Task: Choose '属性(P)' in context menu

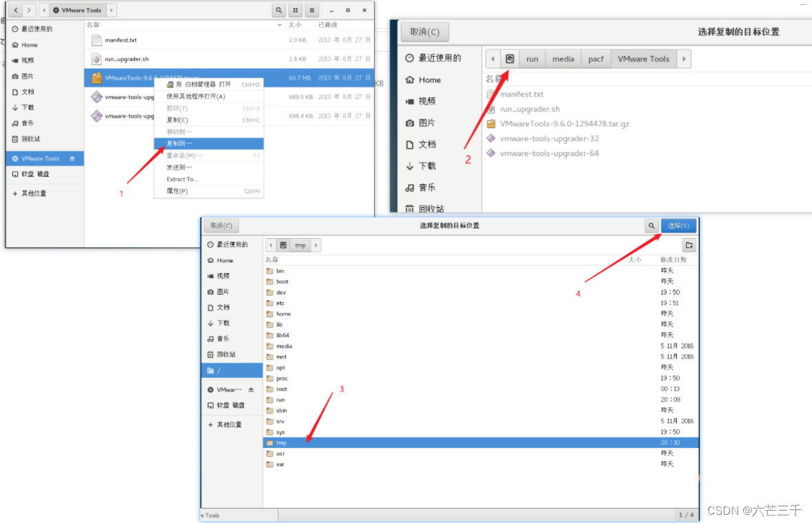Action: (209, 191)
